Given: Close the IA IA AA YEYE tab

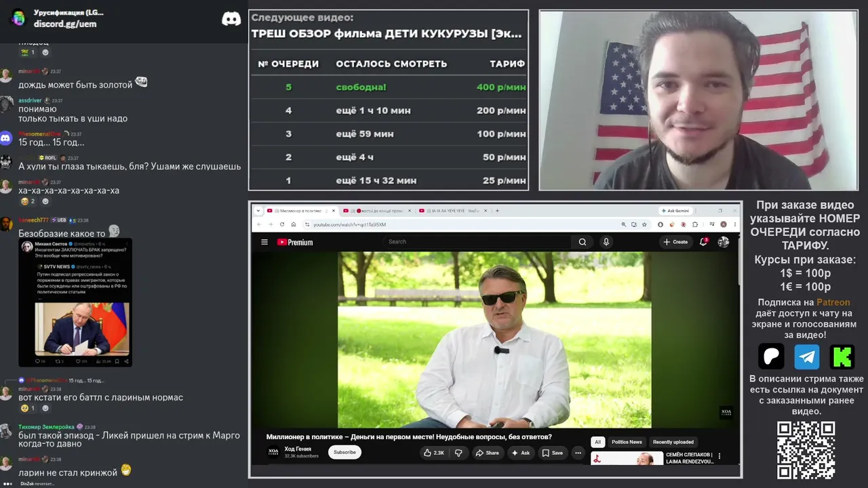Looking at the screenshot, I should pyautogui.click(x=484, y=211).
